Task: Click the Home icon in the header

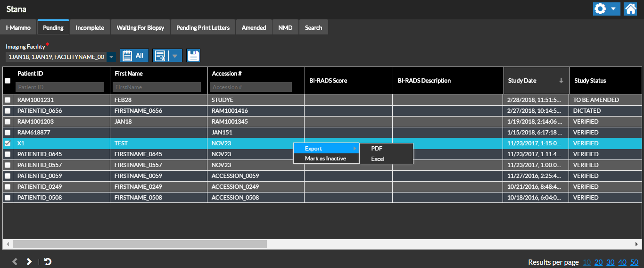Action: point(630,9)
